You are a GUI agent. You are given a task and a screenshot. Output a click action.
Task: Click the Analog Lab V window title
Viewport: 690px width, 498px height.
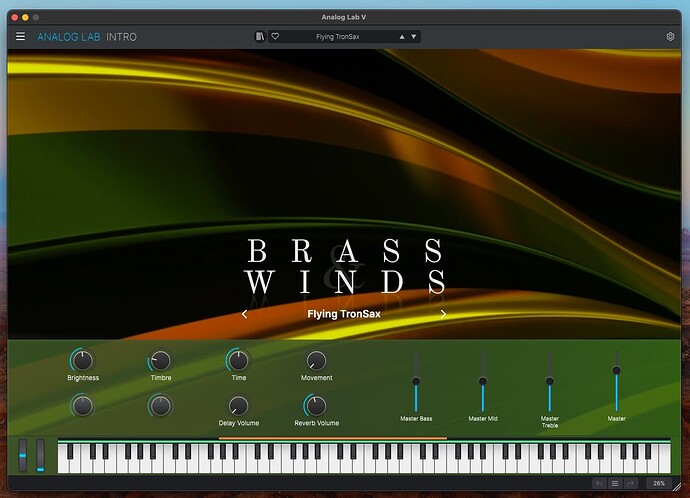(x=344, y=17)
